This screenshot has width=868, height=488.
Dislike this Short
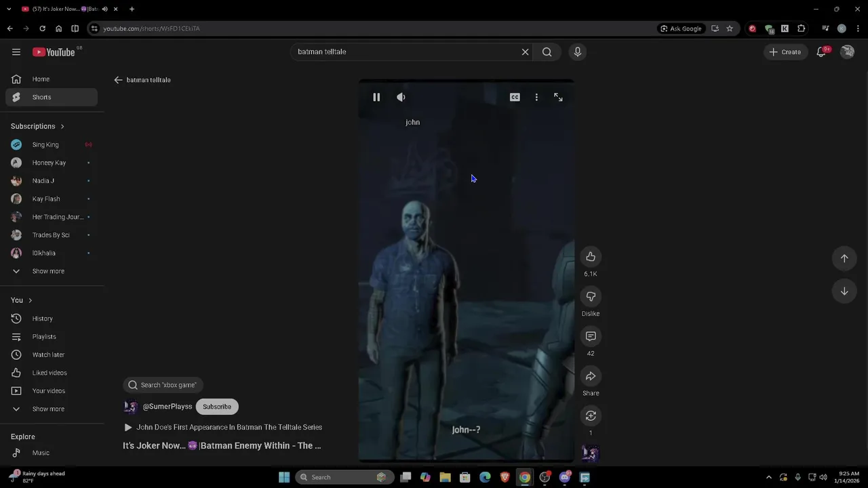pos(591,297)
